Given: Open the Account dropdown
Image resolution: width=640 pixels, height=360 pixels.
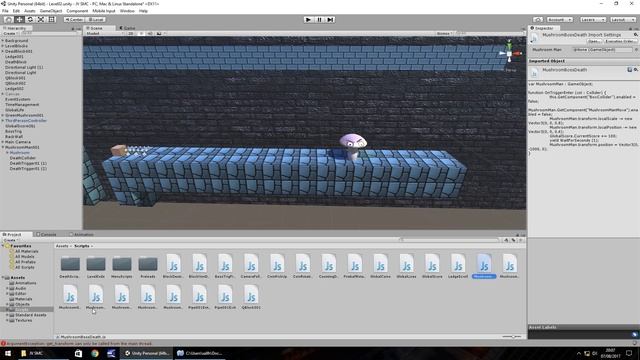Looking at the screenshot, I should coord(560,20).
